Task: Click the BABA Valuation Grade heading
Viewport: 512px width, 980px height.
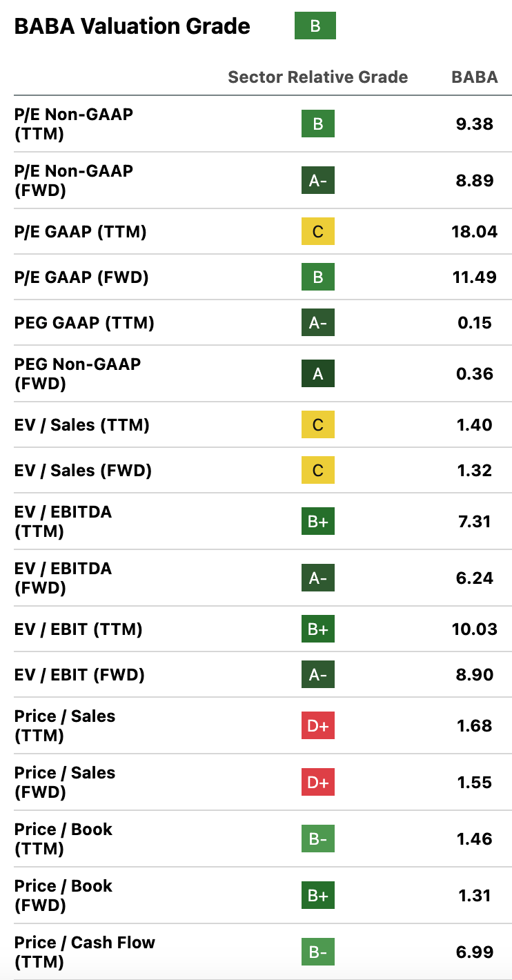Action: point(132,26)
